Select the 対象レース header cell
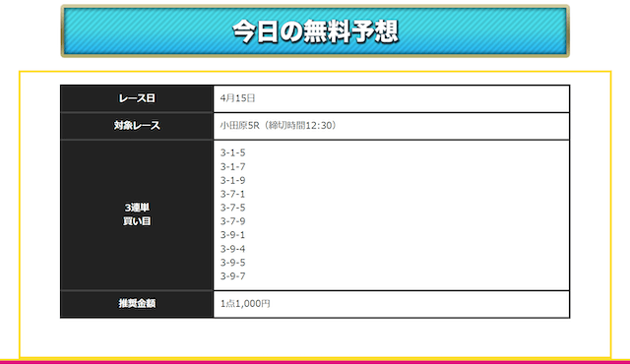 137,126
